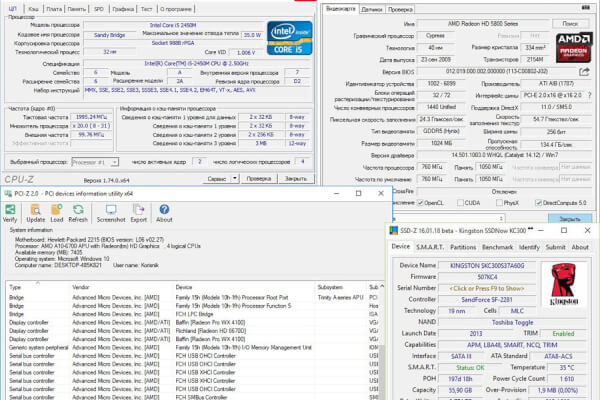Open the SPD tab in CPU-Z
Screen dimensions: 600x400
99,9
